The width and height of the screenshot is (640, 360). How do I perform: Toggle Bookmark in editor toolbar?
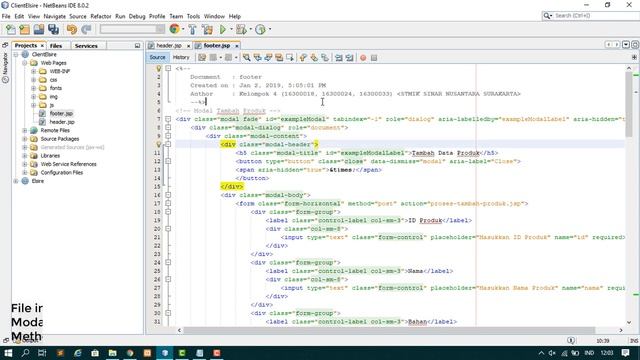click(325, 58)
